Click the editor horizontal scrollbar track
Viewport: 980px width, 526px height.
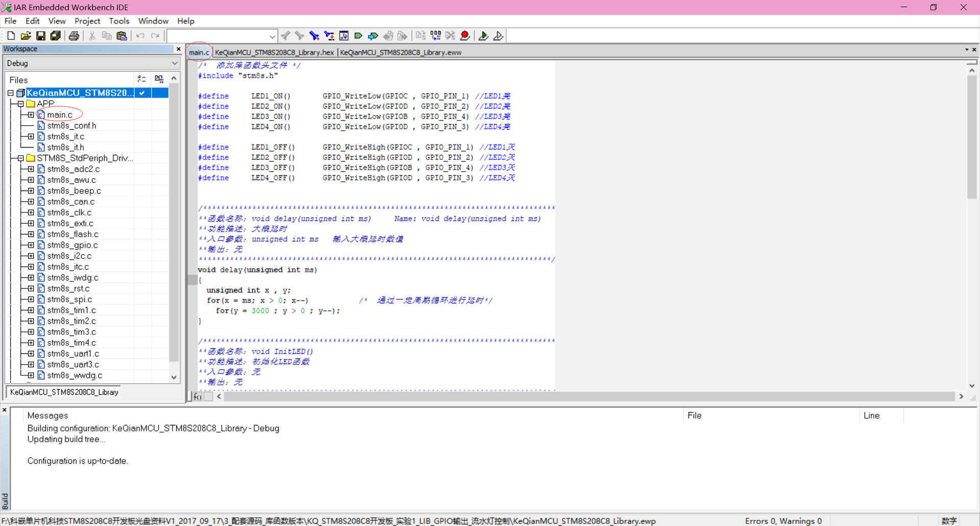tap(590, 397)
